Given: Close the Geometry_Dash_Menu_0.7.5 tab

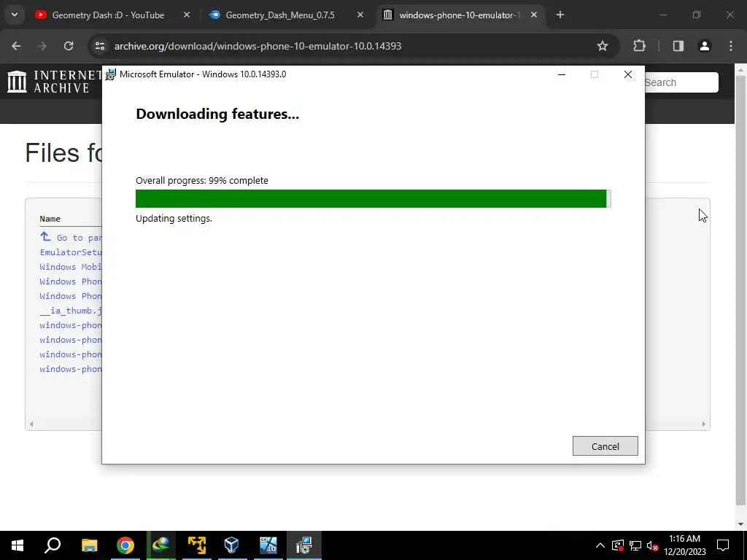Looking at the screenshot, I should pyautogui.click(x=360, y=15).
